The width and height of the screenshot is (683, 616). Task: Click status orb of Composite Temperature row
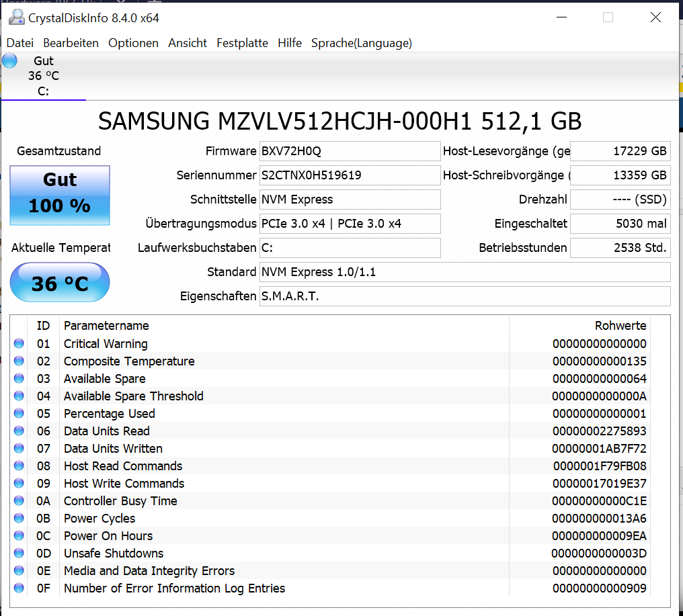click(19, 361)
